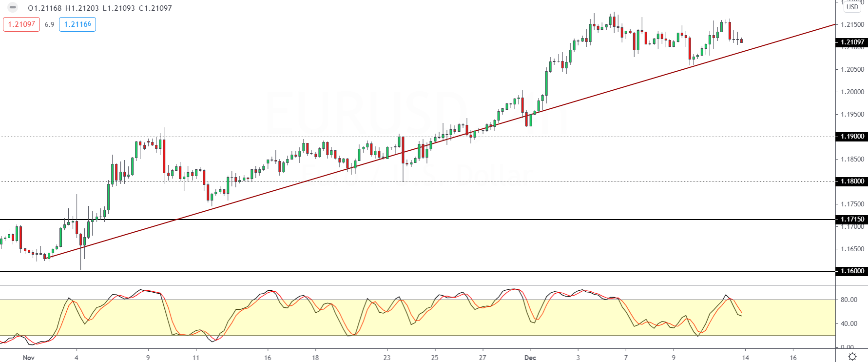This screenshot has height=362, width=868.
Task: Click the high price value H1.21203
Action: [82, 8]
